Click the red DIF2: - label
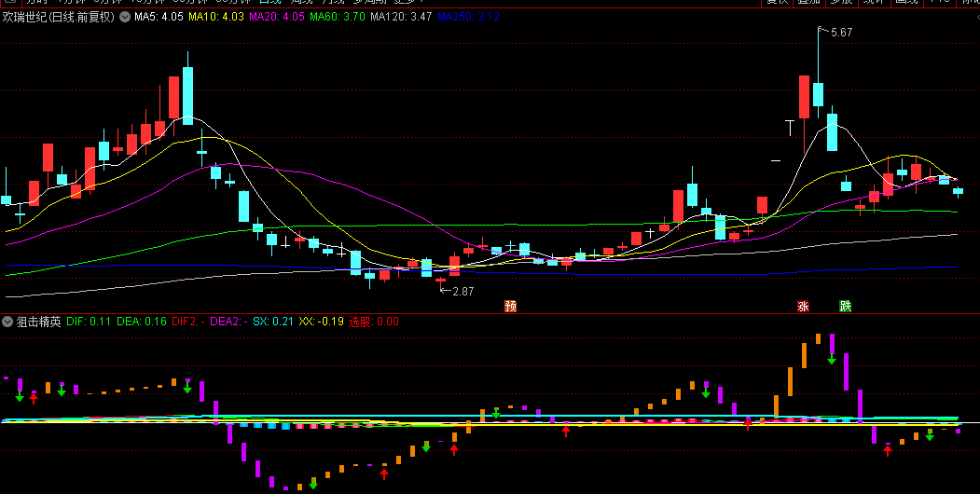The height and width of the screenshot is (494, 980). click(x=188, y=322)
